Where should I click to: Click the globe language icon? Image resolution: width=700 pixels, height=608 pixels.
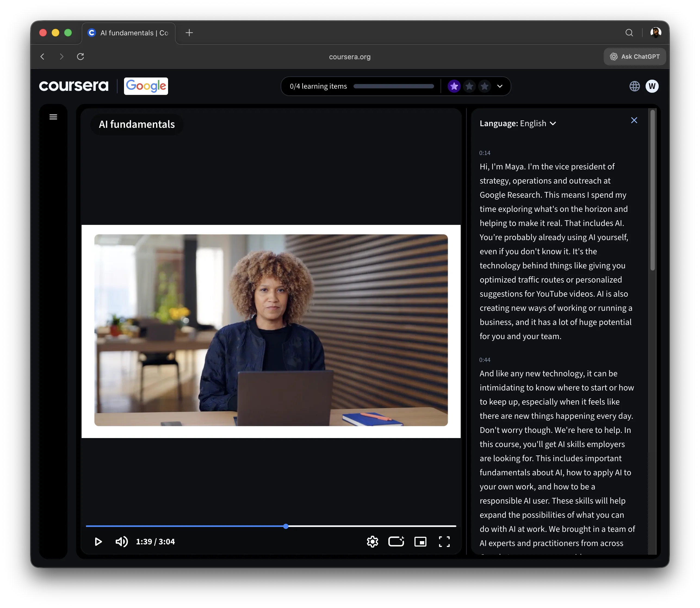(x=634, y=86)
